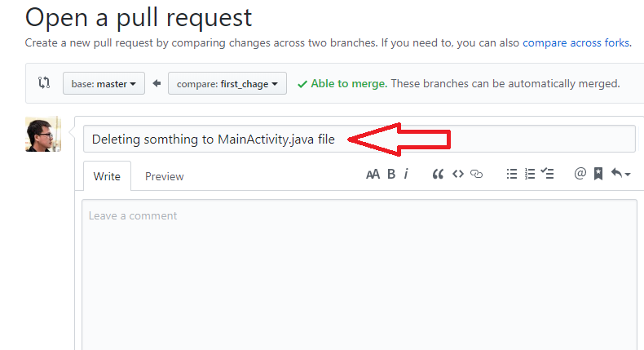Reference an issue bookmark icon

pyautogui.click(x=598, y=174)
